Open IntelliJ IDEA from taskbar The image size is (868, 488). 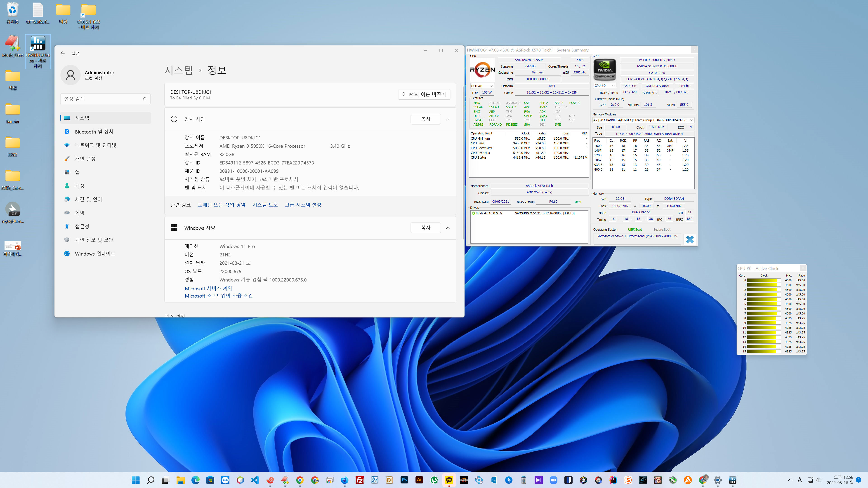pyautogui.click(x=613, y=480)
